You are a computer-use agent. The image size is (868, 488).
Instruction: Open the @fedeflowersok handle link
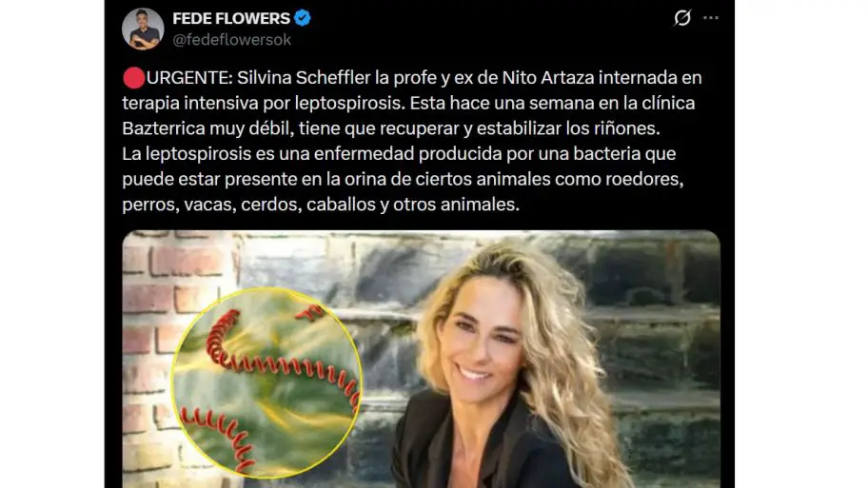pyautogui.click(x=231, y=40)
